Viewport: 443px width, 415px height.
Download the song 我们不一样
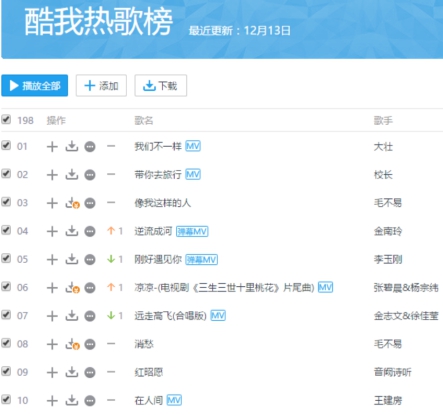[72, 146]
